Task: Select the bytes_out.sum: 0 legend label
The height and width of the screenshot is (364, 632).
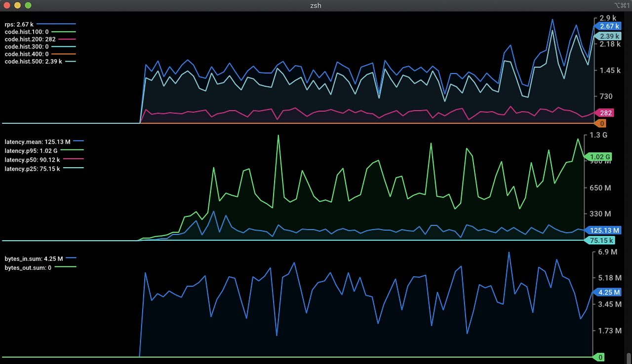Action: [28, 268]
